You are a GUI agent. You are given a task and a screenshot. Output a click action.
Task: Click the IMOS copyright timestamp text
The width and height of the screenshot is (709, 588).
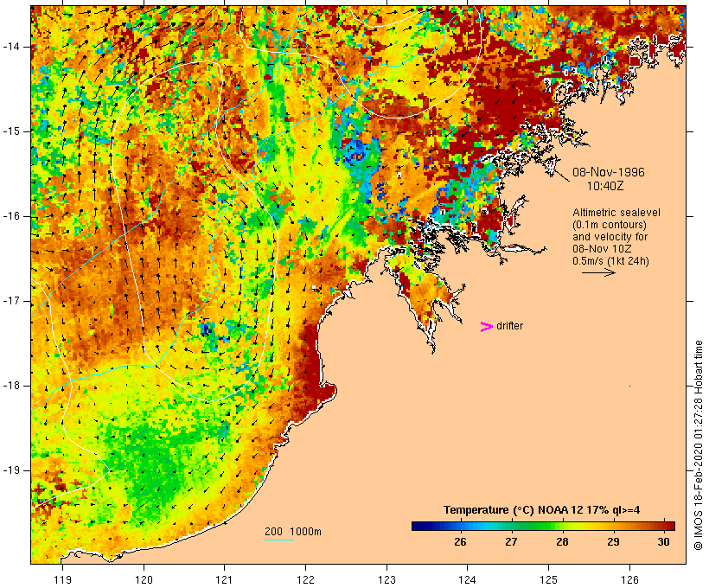pos(698,445)
